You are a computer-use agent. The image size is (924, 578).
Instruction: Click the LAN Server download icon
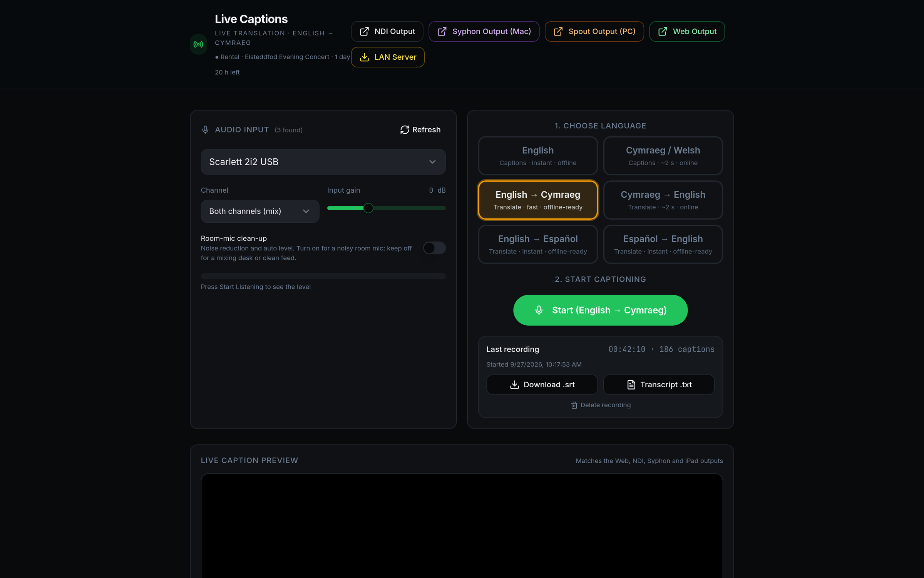tap(364, 57)
